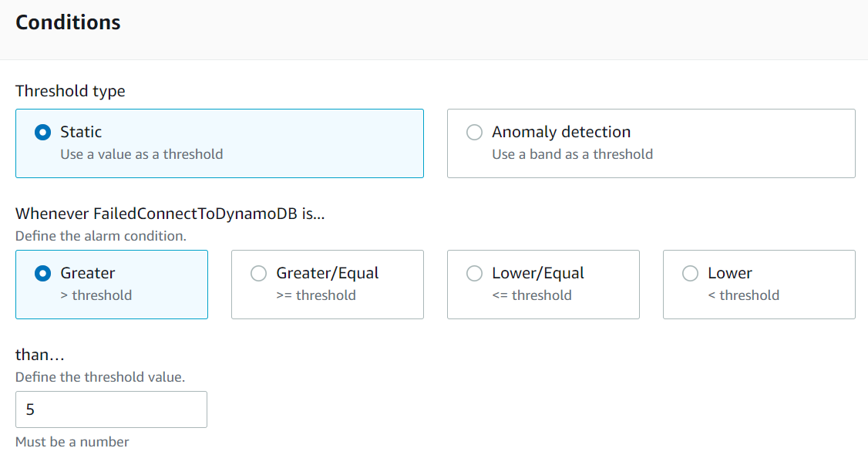Screen dimensions: 868x465
Task: Select the Greater condition radio button
Action: click(43, 273)
